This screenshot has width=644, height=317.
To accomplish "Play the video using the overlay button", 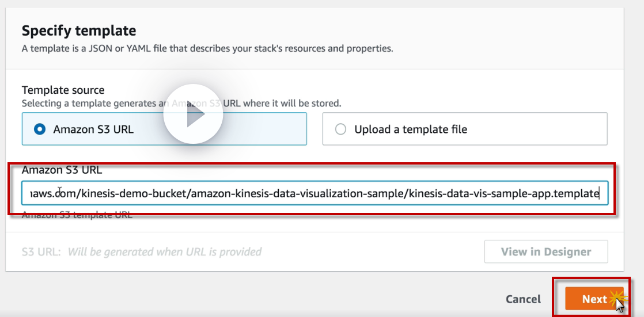I will [193, 114].
